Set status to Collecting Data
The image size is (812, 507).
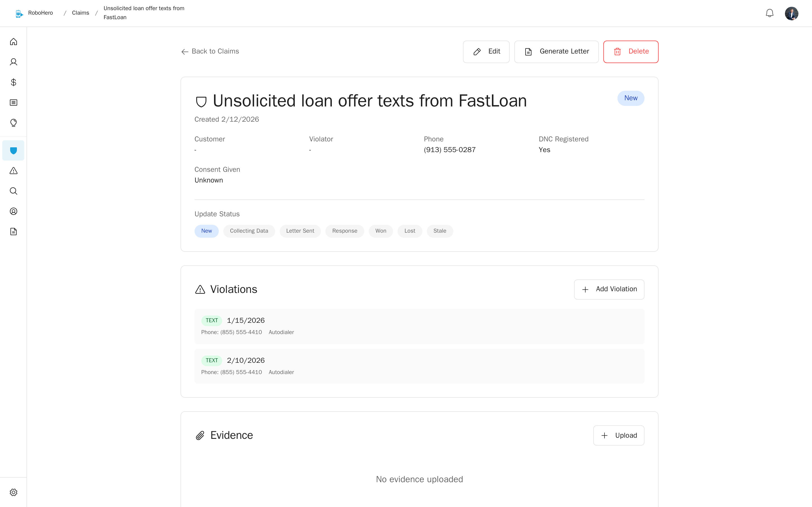[x=249, y=231]
